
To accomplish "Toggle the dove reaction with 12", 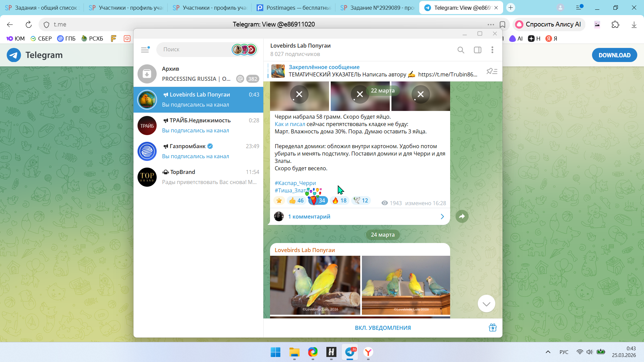I will [361, 200].
